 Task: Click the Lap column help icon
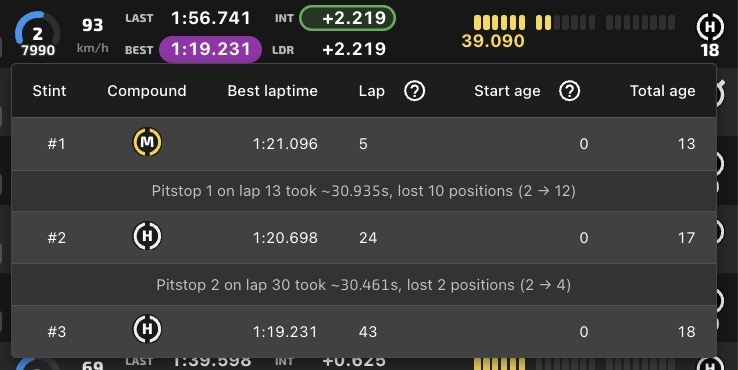pyautogui.click(x=415, y=91)
